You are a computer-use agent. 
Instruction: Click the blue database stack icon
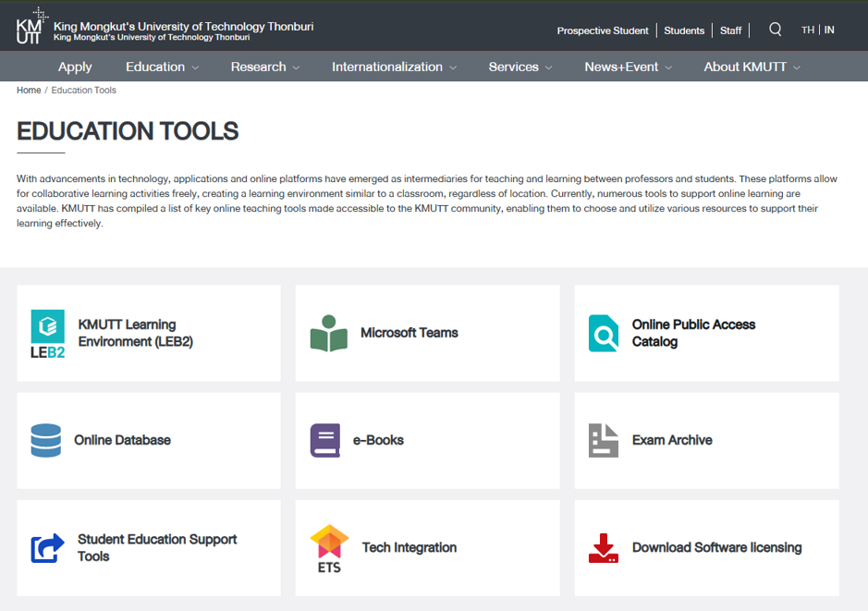(46, 441)
